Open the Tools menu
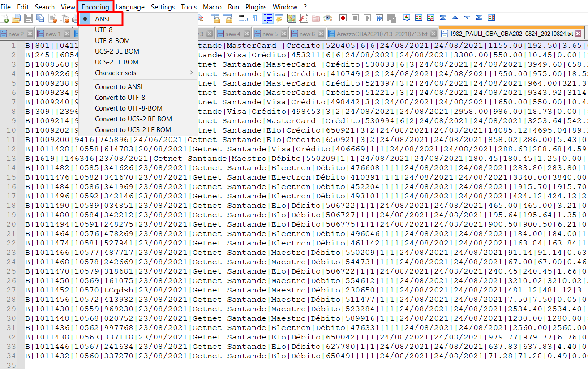 click(x=189, y=7)
